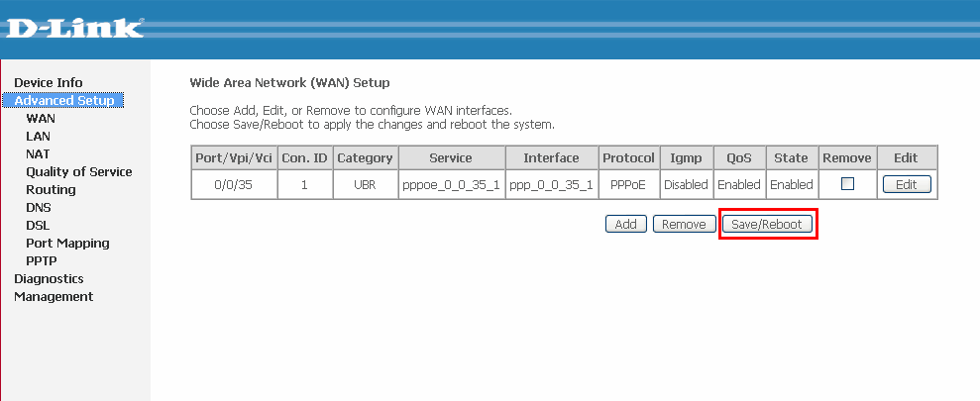Screen dimensions: 980x401
Task: Open Quality of Service settings
Action: point(78,171)
